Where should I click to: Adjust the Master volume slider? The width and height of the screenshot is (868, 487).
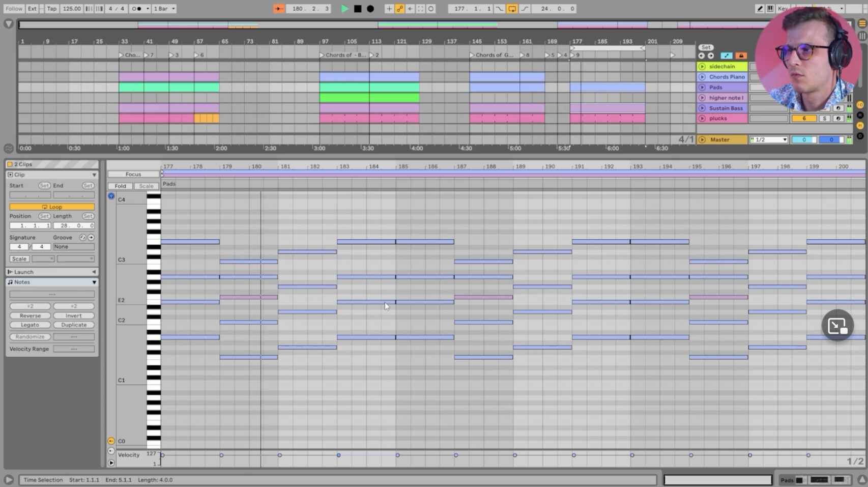coord(804,139)
